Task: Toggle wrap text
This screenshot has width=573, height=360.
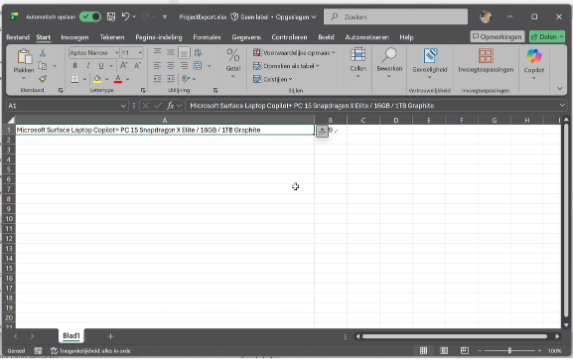Action: 198,52
